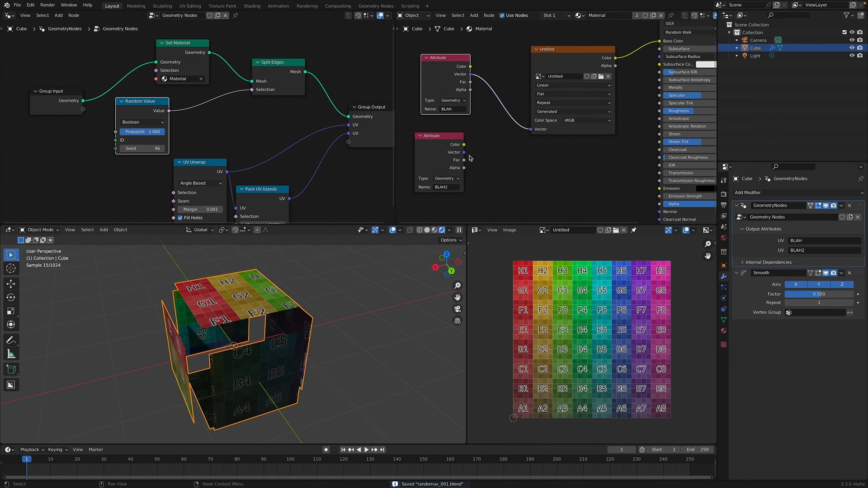Open the Material Properties tab
This screenshot has width=868, height=488.
click(724, 330)
